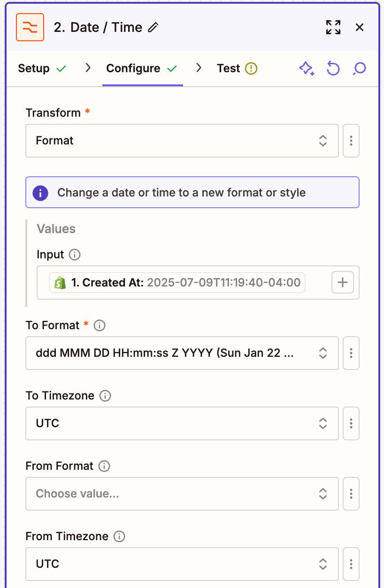Open three-dot menu beside From Timezone
The image size is (384, 588).
click(x=351, y=564)
